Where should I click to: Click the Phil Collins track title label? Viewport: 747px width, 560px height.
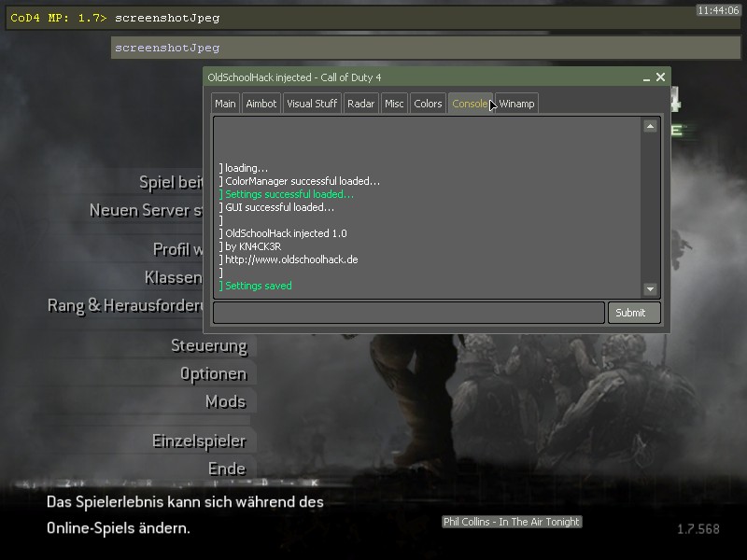(512, 522)
